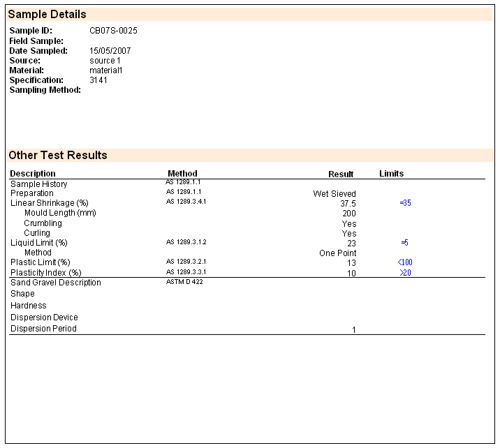Select the ASTM D 422 method text
This screenshot has height=448, width=500.
pyautogui.click(x=184, y=282)
